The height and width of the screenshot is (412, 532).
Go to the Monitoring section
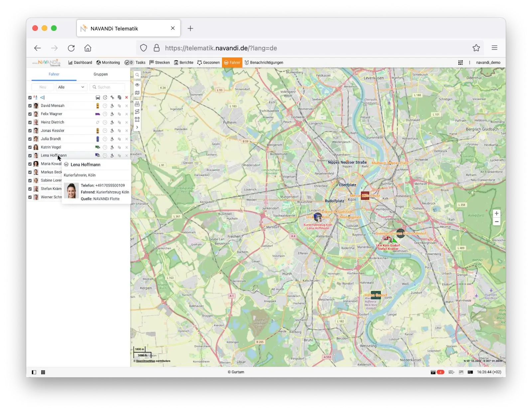108,63
